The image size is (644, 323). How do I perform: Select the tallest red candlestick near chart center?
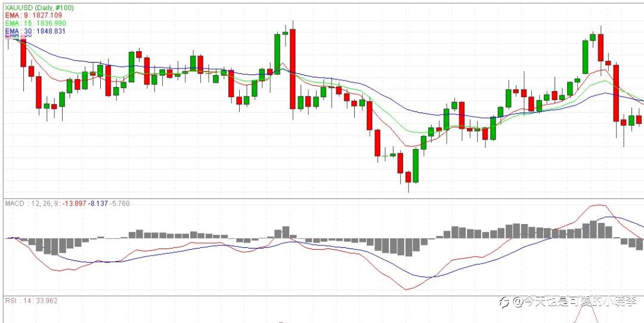(x=292, y=69)
